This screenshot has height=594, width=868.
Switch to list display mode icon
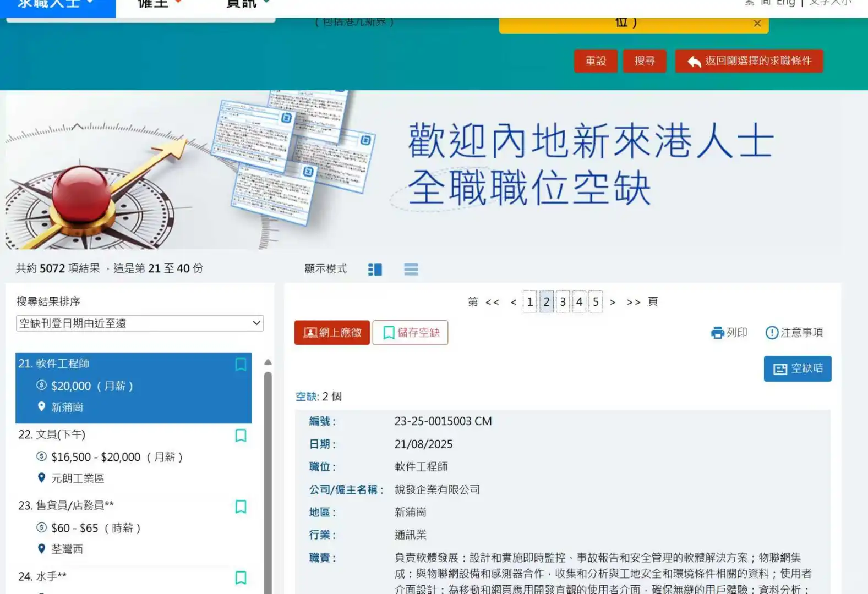click(x=411, y=269)
